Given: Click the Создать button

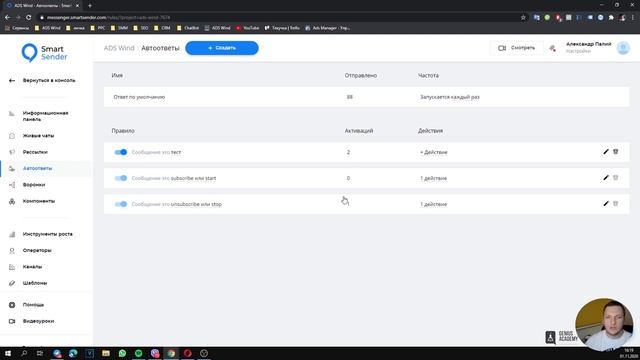Looking at the screenshot, I should click(222, 48).
